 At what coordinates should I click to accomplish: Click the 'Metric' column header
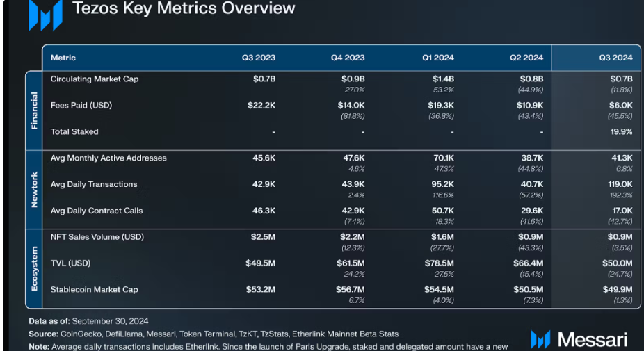pos(63,58)
